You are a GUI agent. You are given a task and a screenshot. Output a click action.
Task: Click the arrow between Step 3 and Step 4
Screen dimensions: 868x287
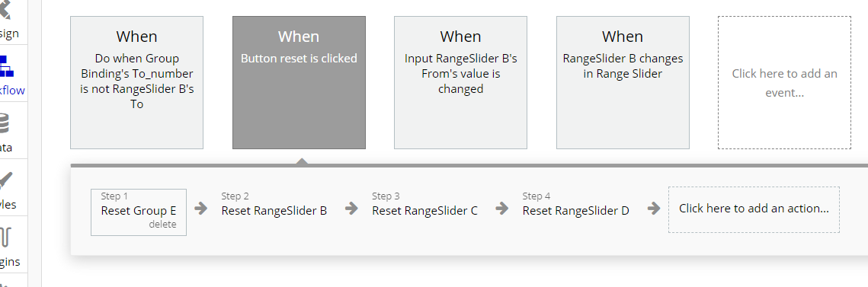coord(502,209)
